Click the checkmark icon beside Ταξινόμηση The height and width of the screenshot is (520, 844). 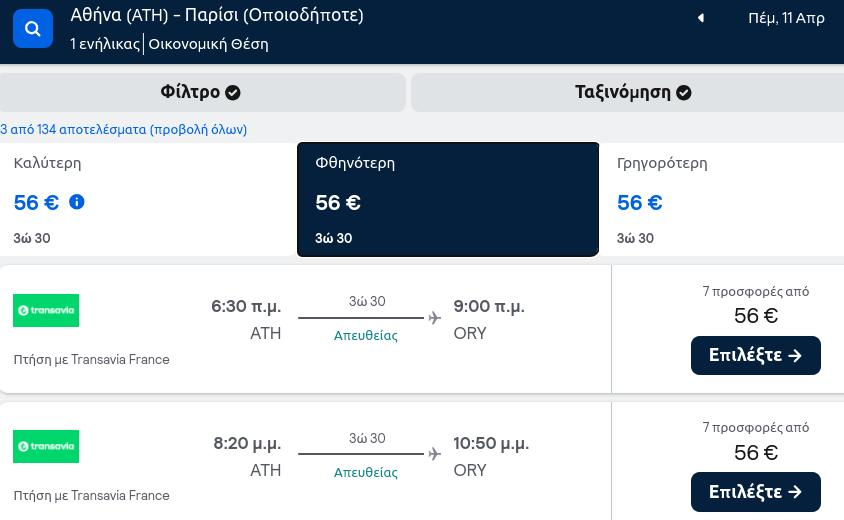point(684,93)
